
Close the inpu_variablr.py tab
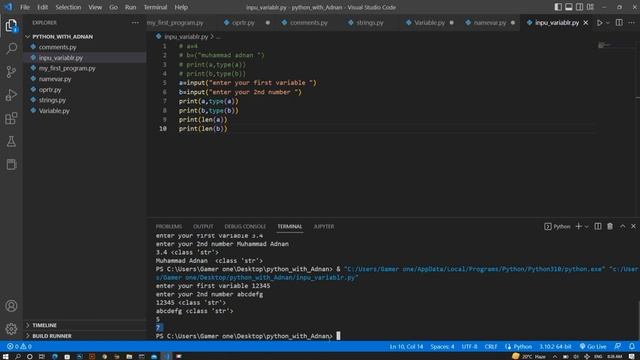[586, 23]
